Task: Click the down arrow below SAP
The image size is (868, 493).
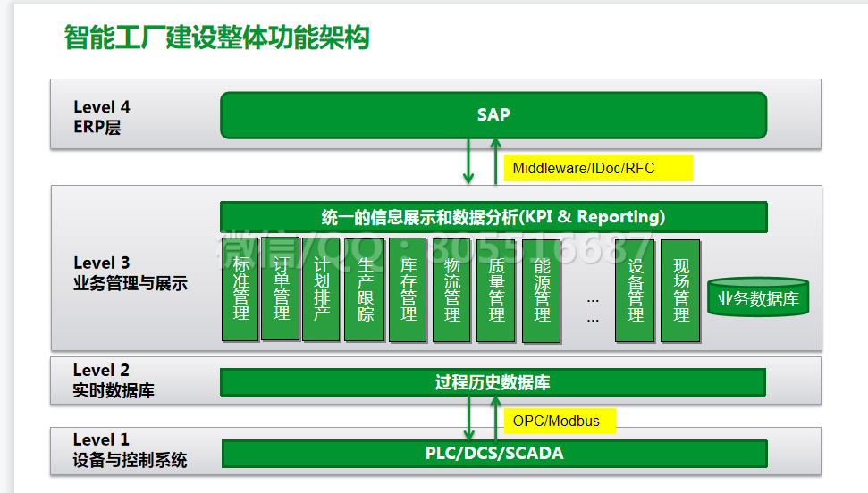Action: click(468, 161)
